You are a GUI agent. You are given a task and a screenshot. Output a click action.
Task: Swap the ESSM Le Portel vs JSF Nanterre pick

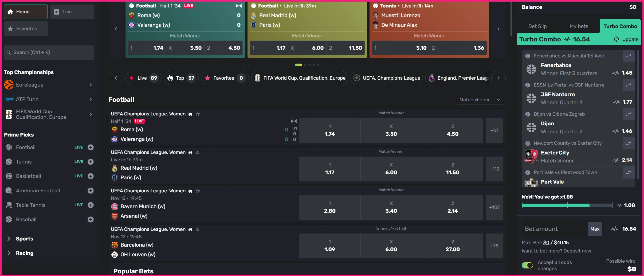pyautogui.click(x=629, y=85)
